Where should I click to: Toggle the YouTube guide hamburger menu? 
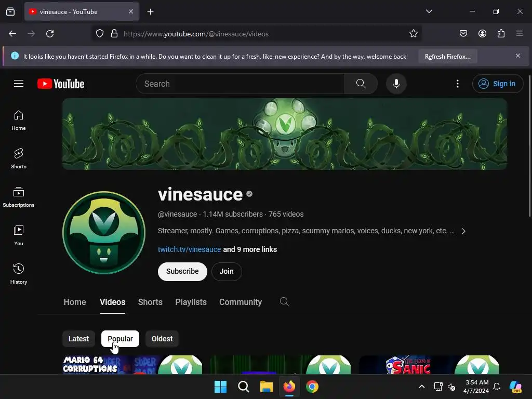tap(19, 84)
